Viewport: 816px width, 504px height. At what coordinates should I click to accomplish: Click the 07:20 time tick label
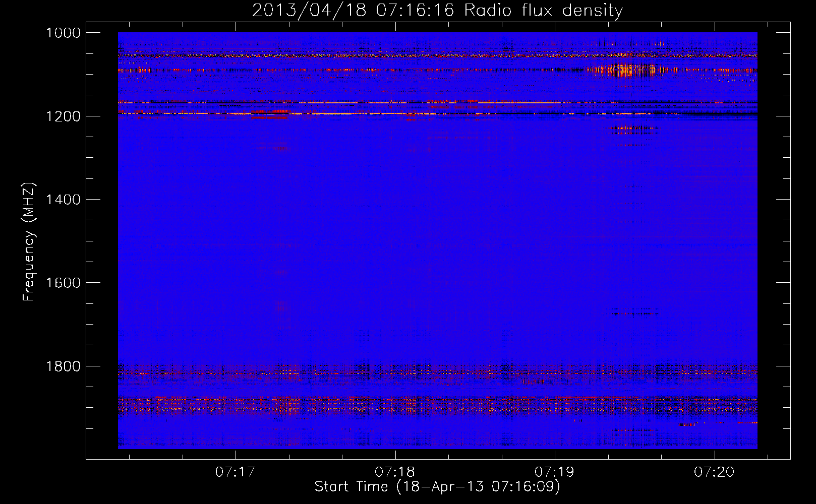pyautogui.click(x=714, y=472)
